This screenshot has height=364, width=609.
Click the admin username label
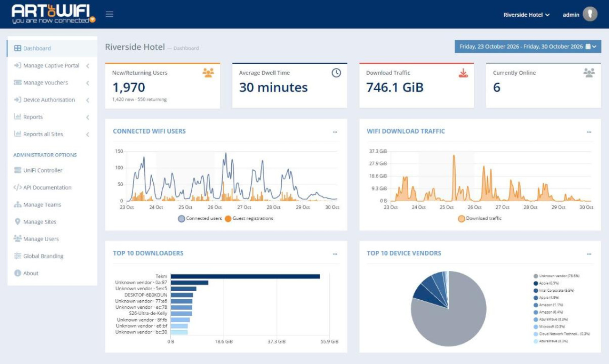[571, 15]
